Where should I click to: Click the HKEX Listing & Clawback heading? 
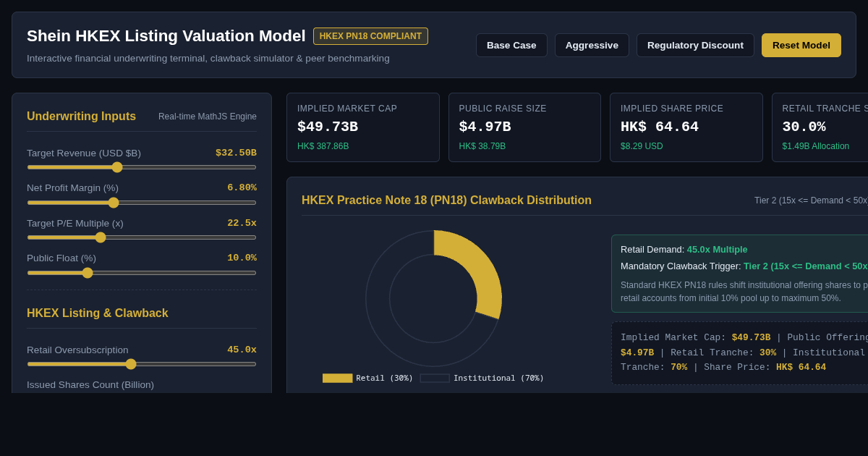point(98,313)
